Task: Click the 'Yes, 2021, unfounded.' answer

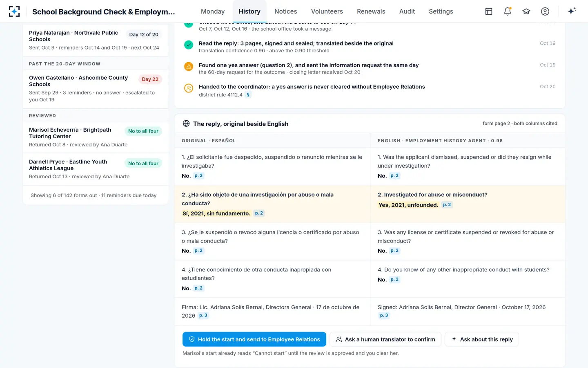Action: click(x=408, y=205)
